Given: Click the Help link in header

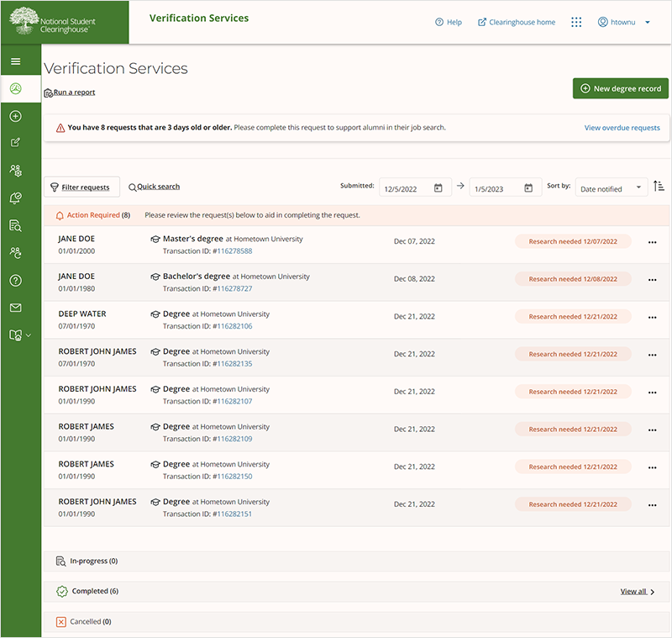Looking at the screenshot, I should click(x=449, y=23).
